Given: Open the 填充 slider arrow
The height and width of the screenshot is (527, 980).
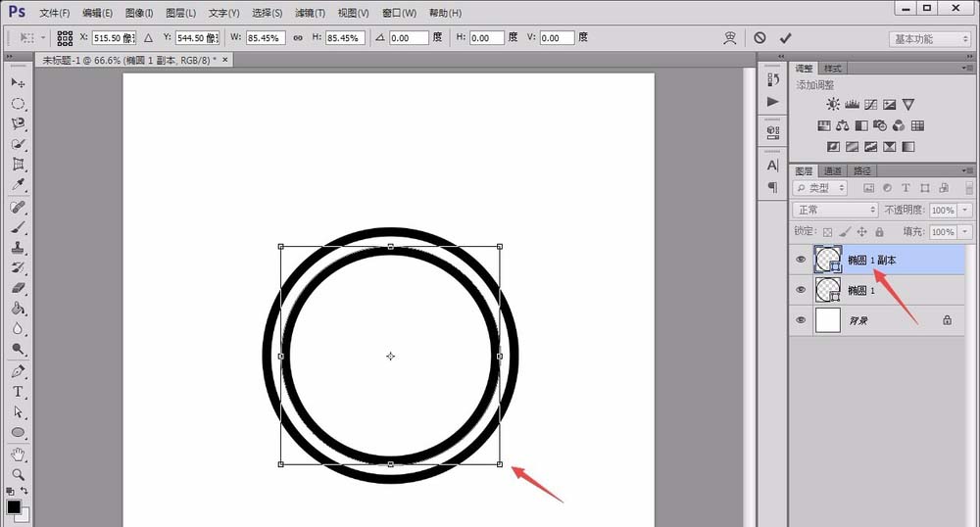Looking at the screenshot, I should [x=965, y=231].
